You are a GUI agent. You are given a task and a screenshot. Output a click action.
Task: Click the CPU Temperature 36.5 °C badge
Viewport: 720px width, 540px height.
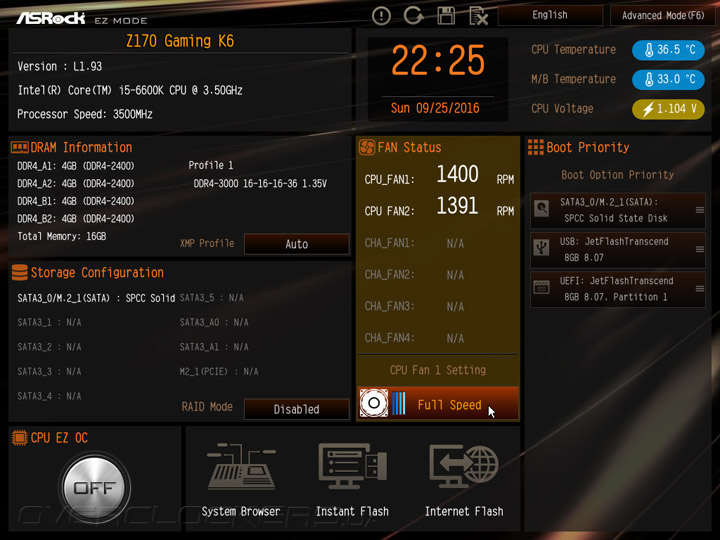[x=668, y=50]
